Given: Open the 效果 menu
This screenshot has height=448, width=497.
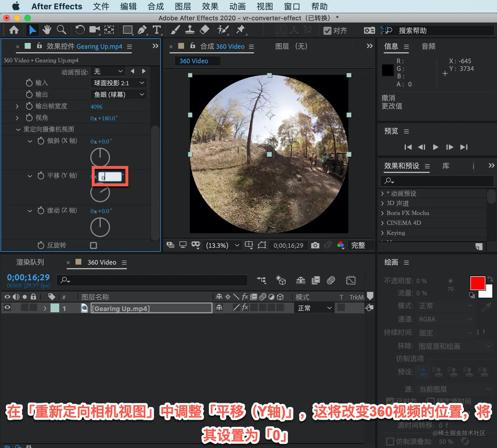Looking at the screenshot, I should [210, 7].
